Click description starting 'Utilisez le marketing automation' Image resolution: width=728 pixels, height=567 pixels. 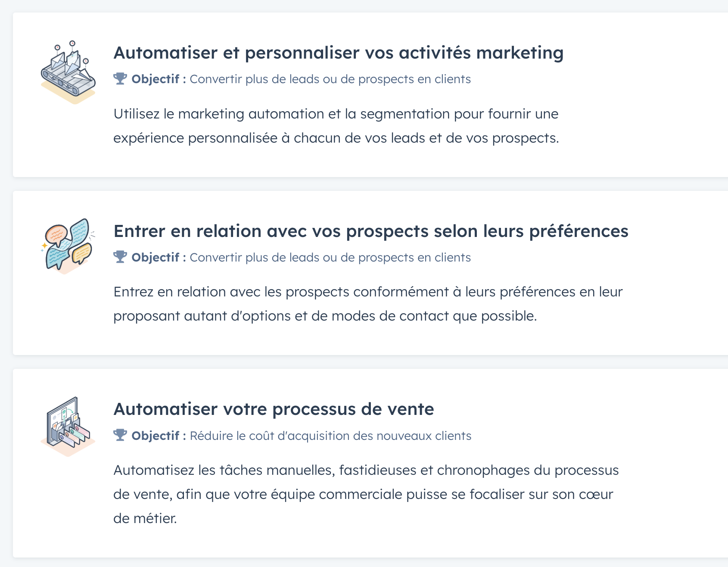coord(336,126)
